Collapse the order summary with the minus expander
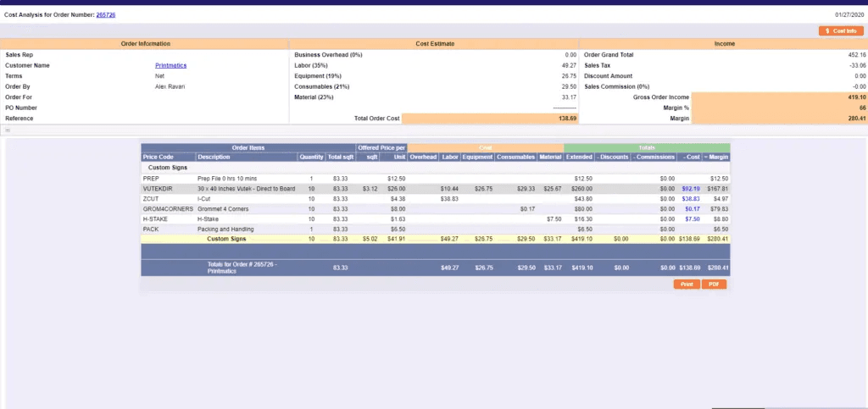 [x=8, y=130]
